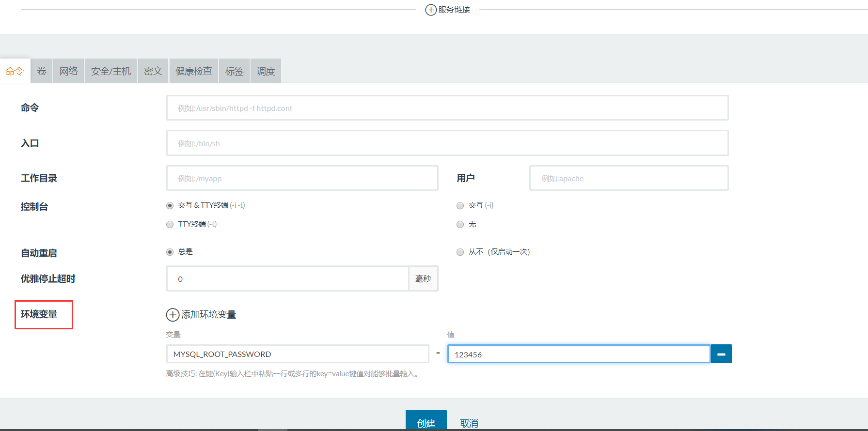Viewport: 868px width, 431px height.
Task: Switch to the 密文 tab
Action: point(153,71)
